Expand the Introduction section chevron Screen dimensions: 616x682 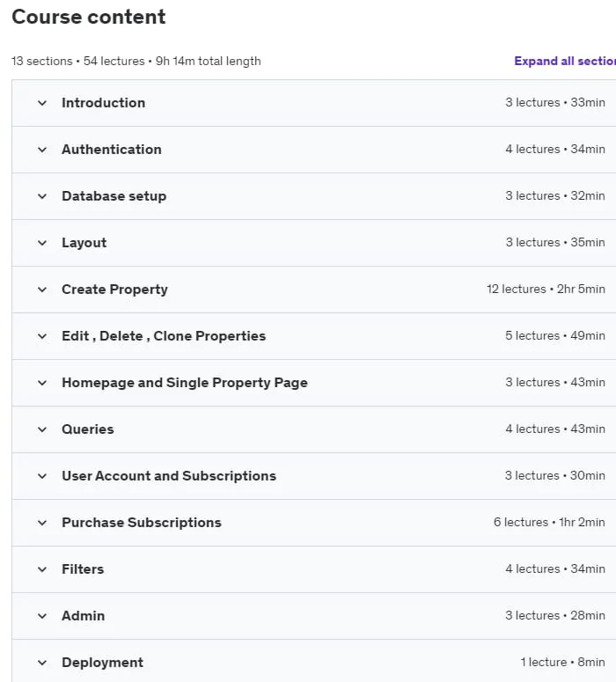point(42,103)
